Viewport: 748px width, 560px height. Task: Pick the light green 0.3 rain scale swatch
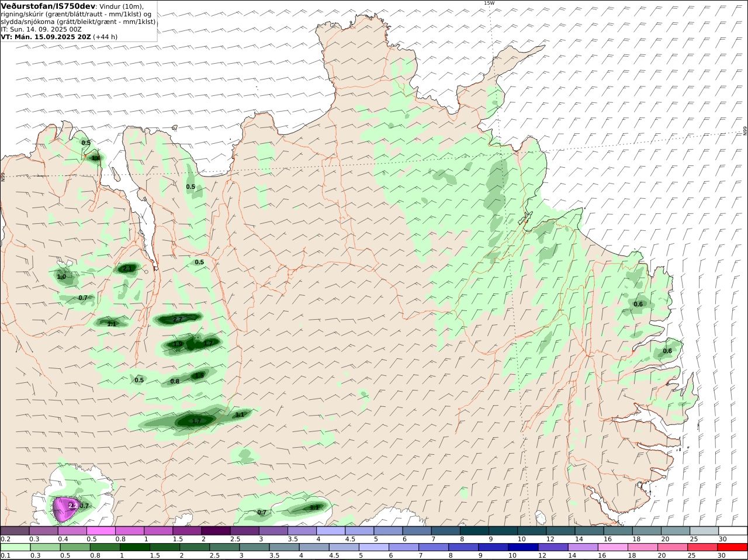pyautogui.click(x=44, y=547)
